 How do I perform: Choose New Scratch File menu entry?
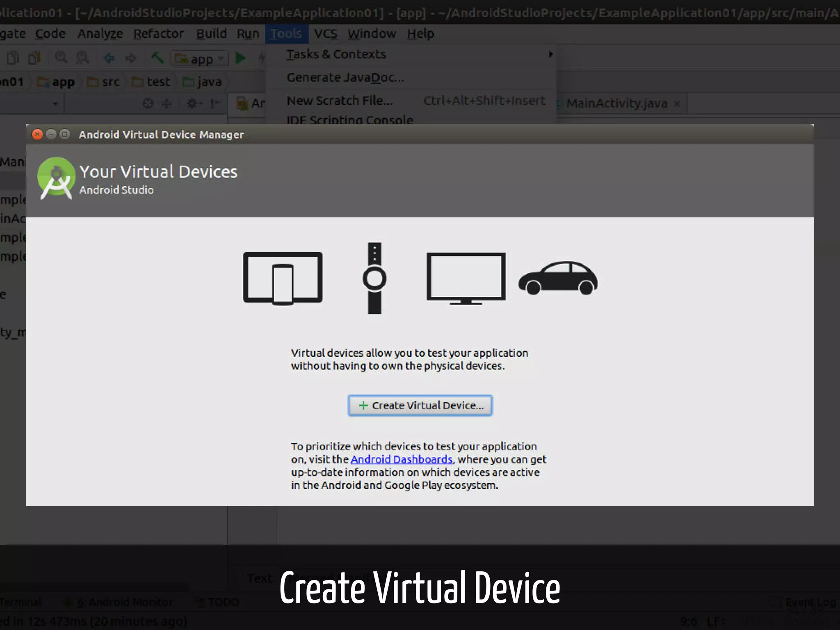tap(411, 100)
